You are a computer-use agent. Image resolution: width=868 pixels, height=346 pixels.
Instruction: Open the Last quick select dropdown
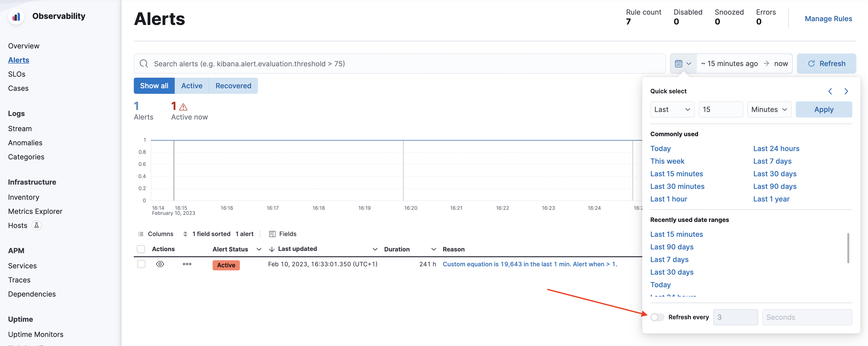tap(672, 109)
